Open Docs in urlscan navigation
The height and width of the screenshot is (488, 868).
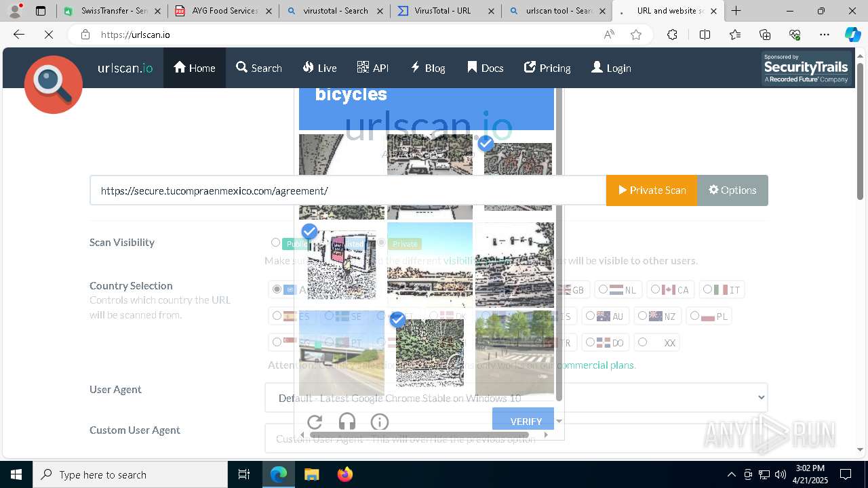[x=486, y=68]
